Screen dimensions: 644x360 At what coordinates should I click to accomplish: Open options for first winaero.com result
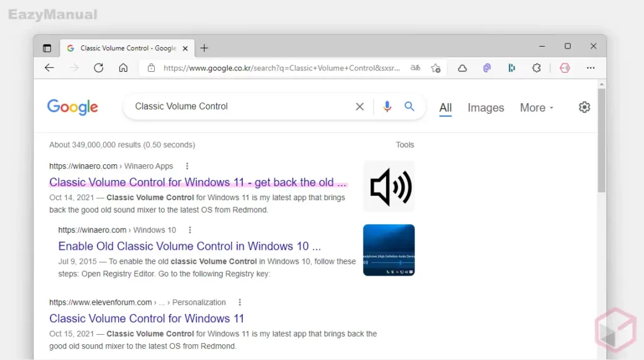[187, 166]
